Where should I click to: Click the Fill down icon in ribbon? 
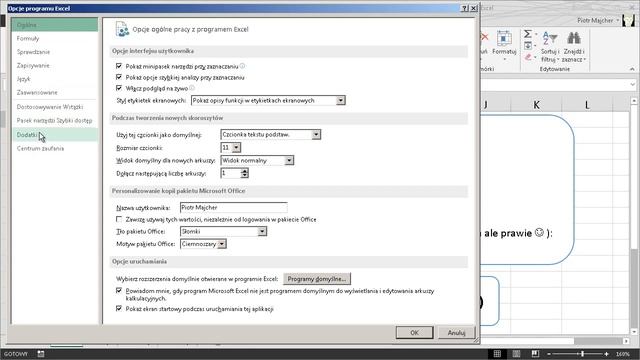point(528,45)
